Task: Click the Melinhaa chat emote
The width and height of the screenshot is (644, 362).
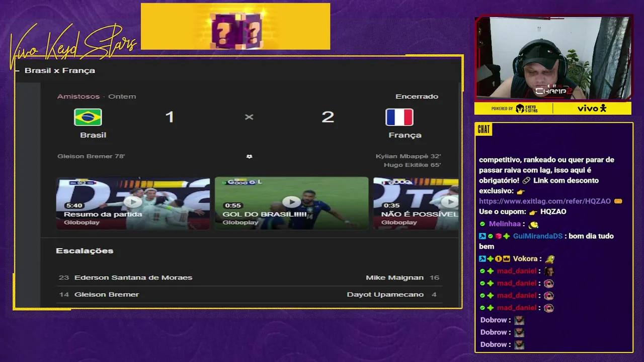Action: (534, 225)
